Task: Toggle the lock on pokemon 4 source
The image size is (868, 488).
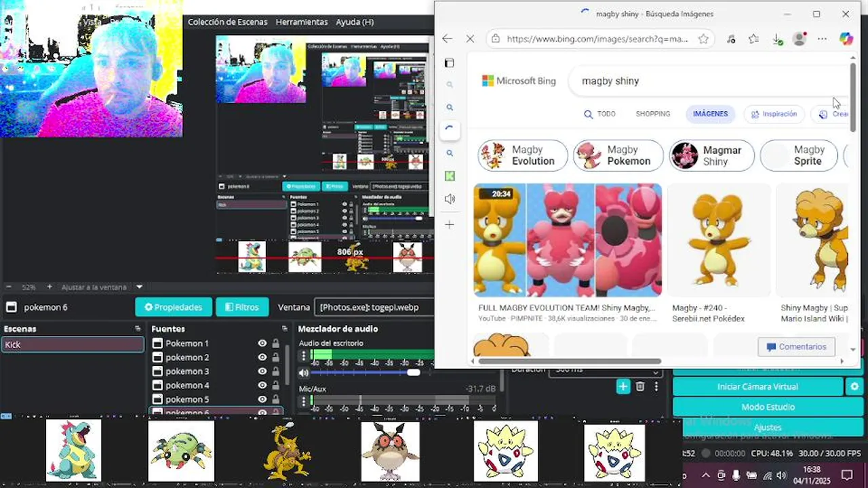Action: click(x=276, y=385)
